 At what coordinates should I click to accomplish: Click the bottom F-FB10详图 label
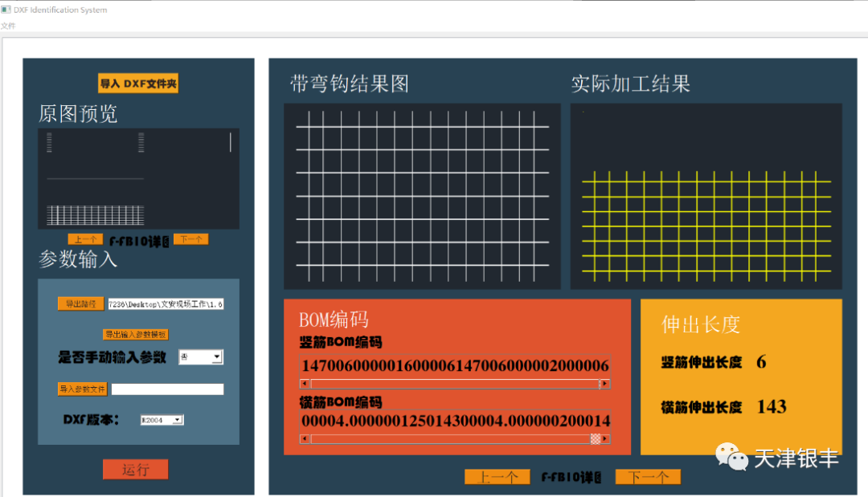click(x=571, y=477)
